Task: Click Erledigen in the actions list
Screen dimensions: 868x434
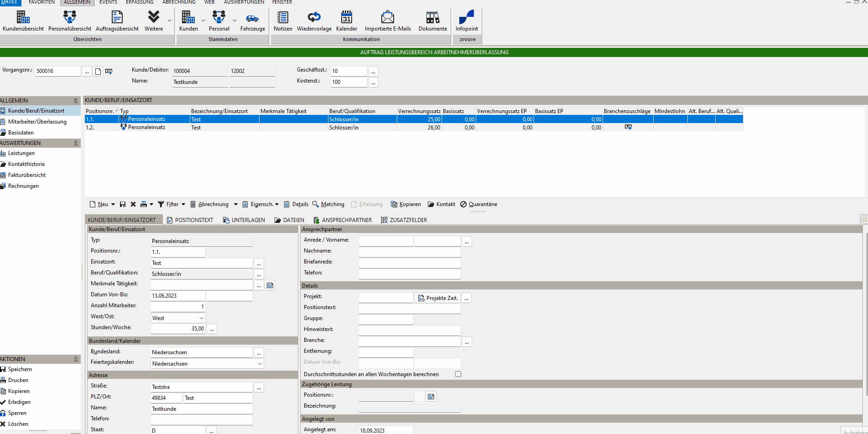Action: coord(19,402)
